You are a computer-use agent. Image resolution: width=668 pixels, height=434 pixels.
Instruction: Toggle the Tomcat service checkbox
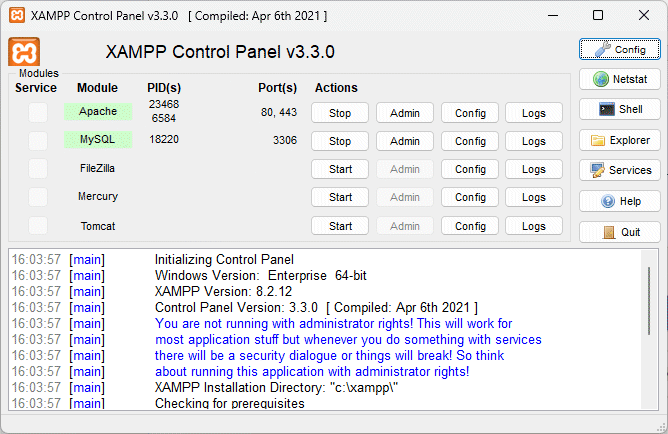[x=38, y=225]
